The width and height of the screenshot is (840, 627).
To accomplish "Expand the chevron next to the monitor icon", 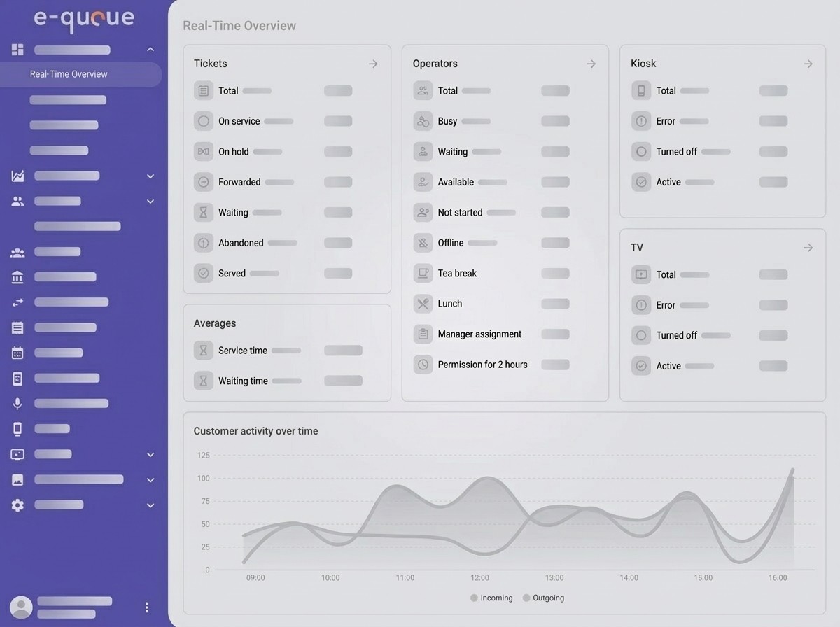I will [150, 455].
